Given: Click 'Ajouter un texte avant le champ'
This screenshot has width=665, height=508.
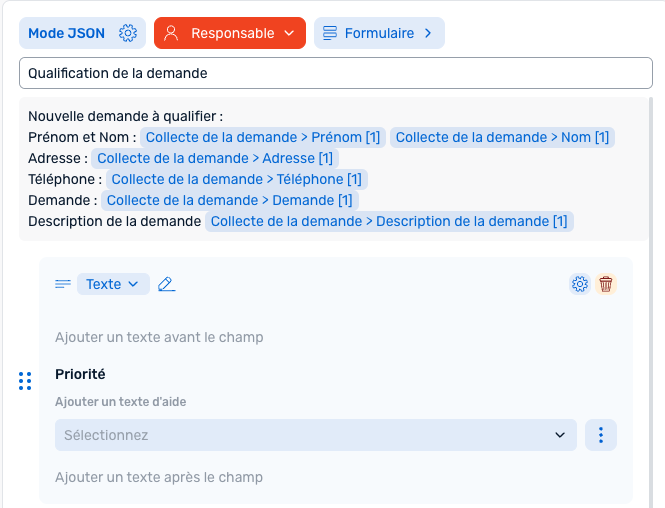Looking at the screenshot, I should (x=159, y=337).
